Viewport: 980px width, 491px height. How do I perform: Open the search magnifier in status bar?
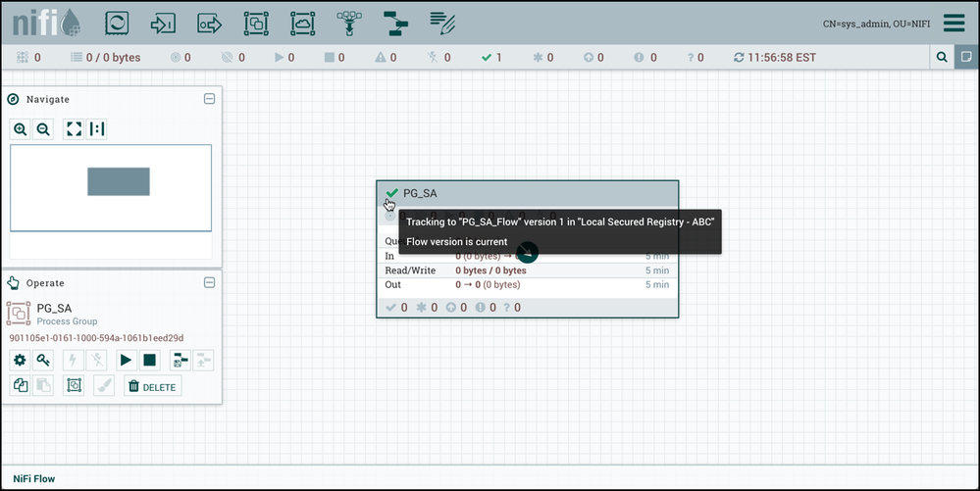pos(942,57)
